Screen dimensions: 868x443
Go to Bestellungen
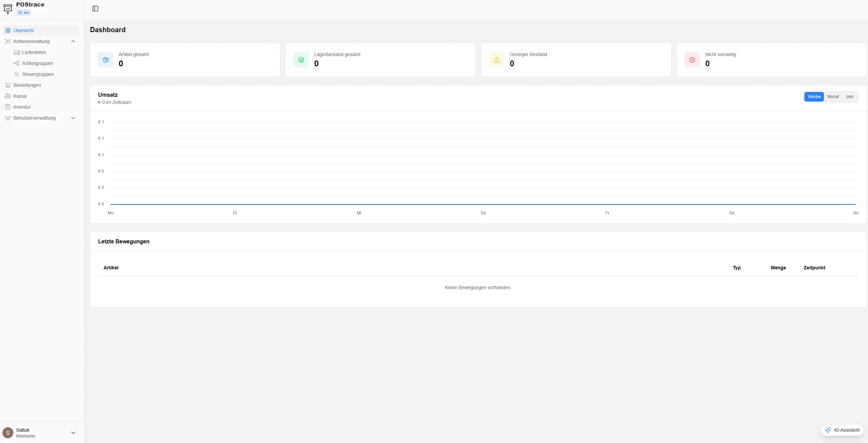[41, 85]
